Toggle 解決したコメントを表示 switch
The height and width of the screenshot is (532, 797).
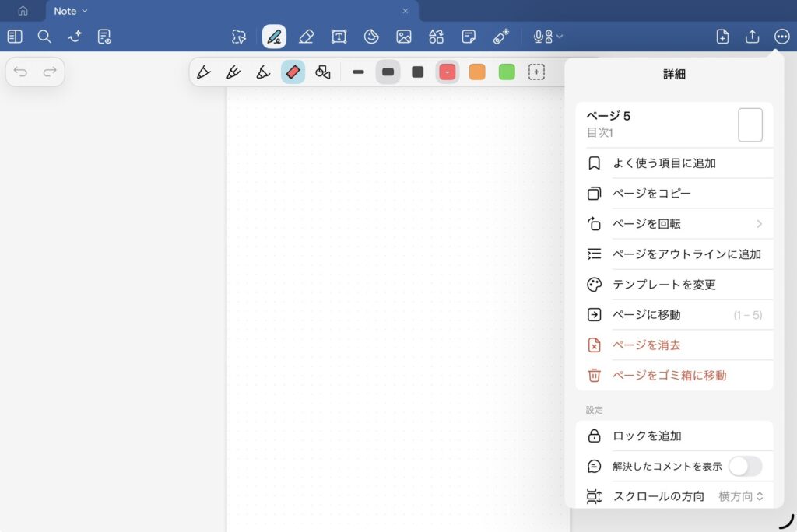point(745,466)
